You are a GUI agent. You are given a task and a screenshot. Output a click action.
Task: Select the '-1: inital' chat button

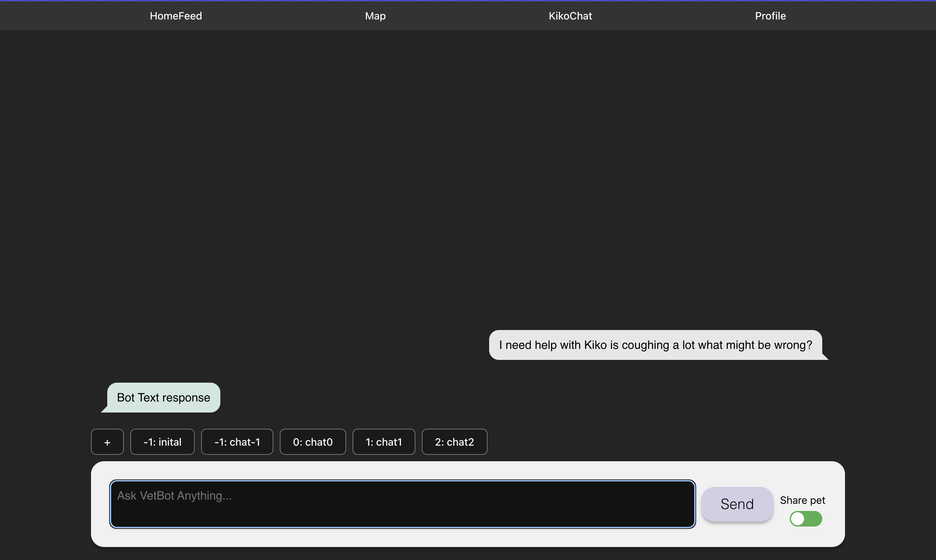[x=162, y=442]
